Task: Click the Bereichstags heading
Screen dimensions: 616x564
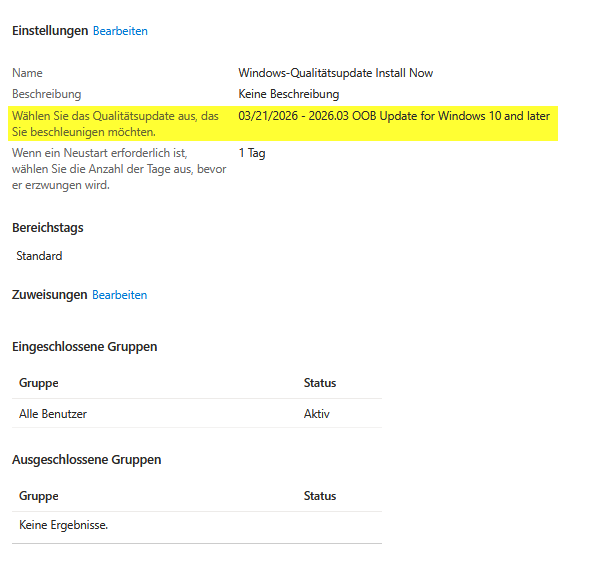Action: [48, 227]
